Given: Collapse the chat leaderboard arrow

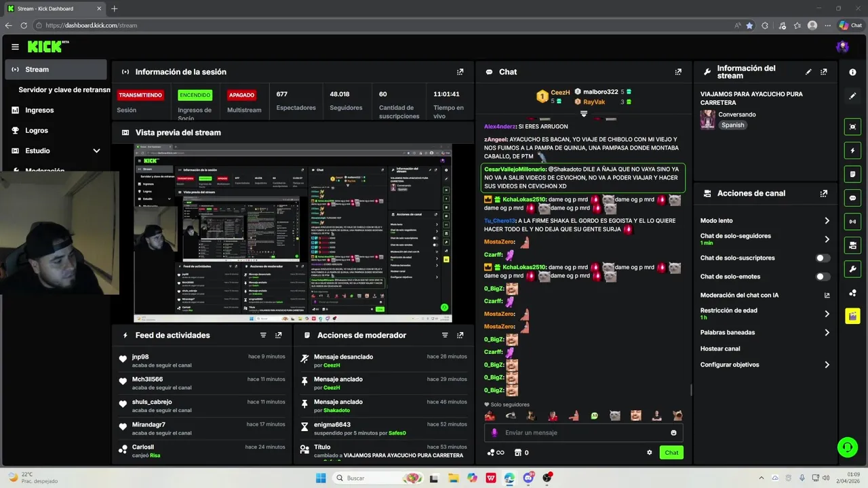Looking at the screenshot, I should pos(584,114).
